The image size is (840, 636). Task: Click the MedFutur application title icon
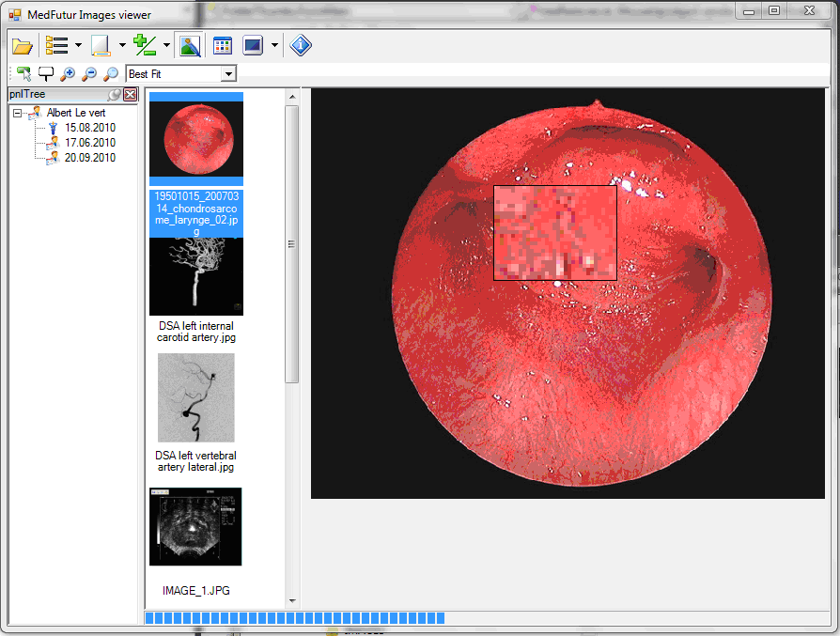[x=14, y=14]
